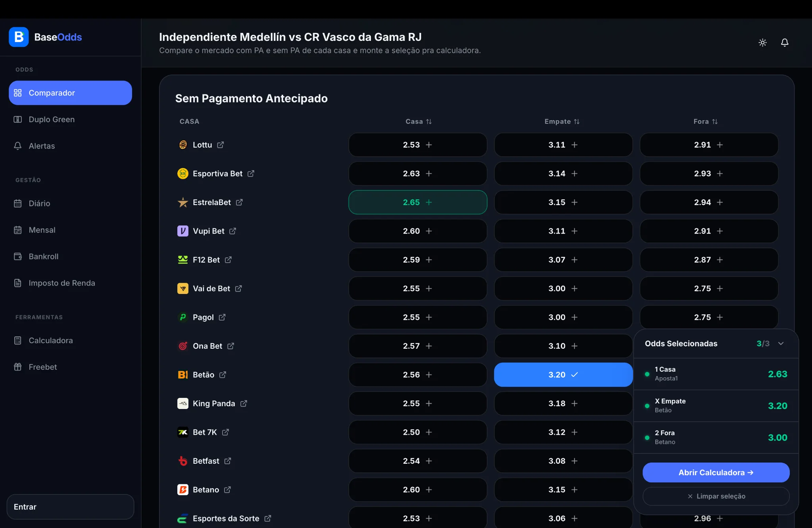This screenshot has height=528, width=812.
Task: Click selected 2 Fora Betano row
Action: (x=716, y=438)
